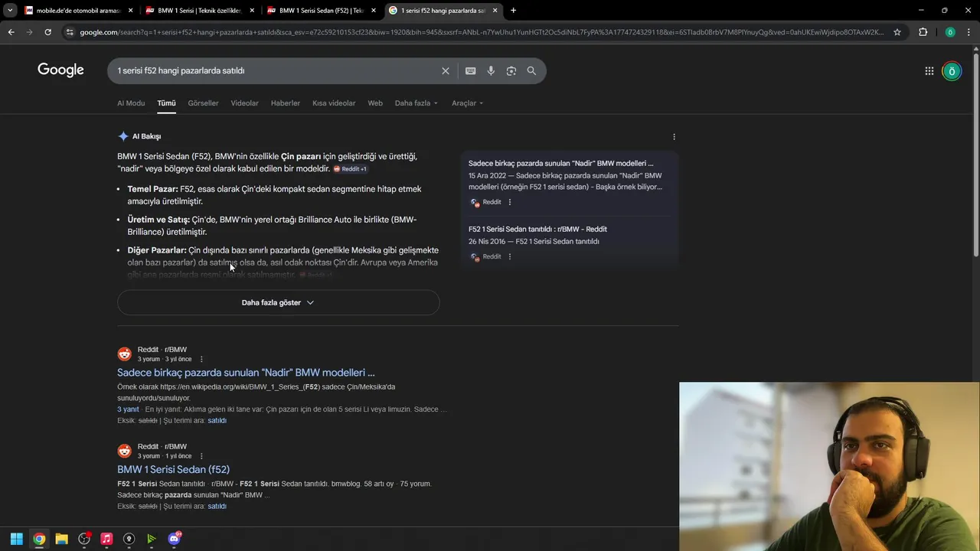980x551 pixels.
Task: Close the BMW 1 Serisi Teknik özellikler tab
Action: click(252, 11)
